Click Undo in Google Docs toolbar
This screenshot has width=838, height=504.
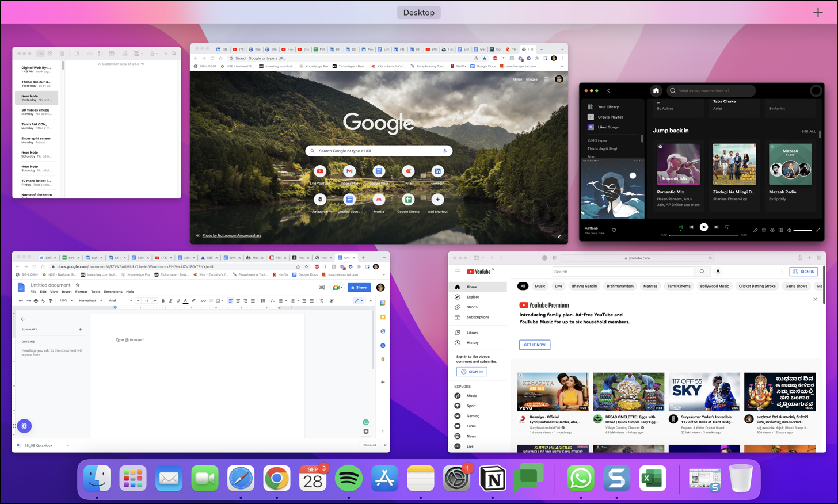click(21, 301)
